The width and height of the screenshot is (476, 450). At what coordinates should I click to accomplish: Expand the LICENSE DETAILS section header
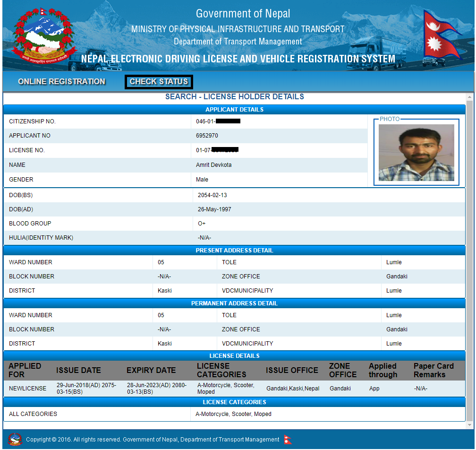tap(235, 355)
